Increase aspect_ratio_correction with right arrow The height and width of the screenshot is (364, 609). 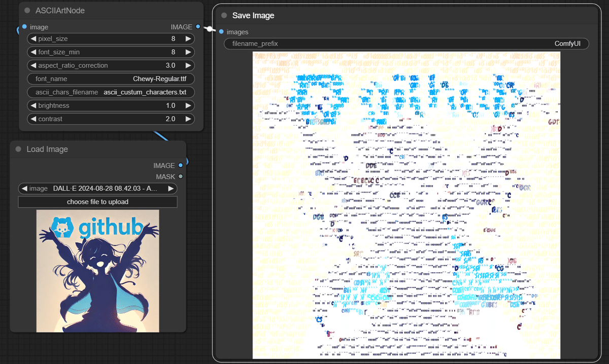(188, 65)
